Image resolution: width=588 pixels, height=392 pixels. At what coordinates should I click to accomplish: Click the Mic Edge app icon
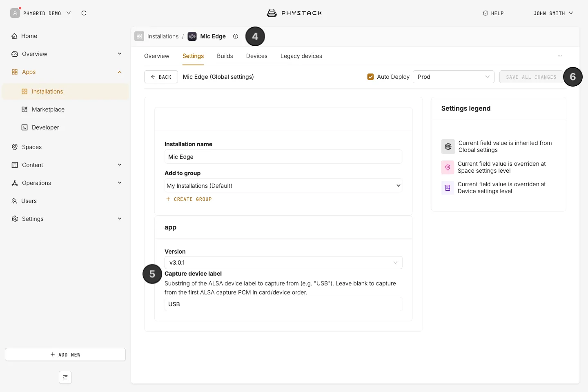click(192, 36)
